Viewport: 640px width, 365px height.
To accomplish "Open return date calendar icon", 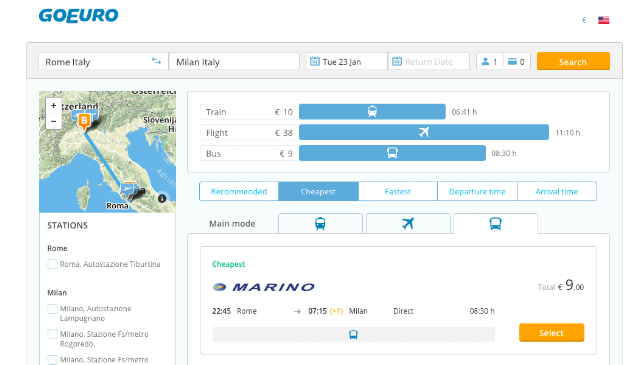I will (397, 61).
